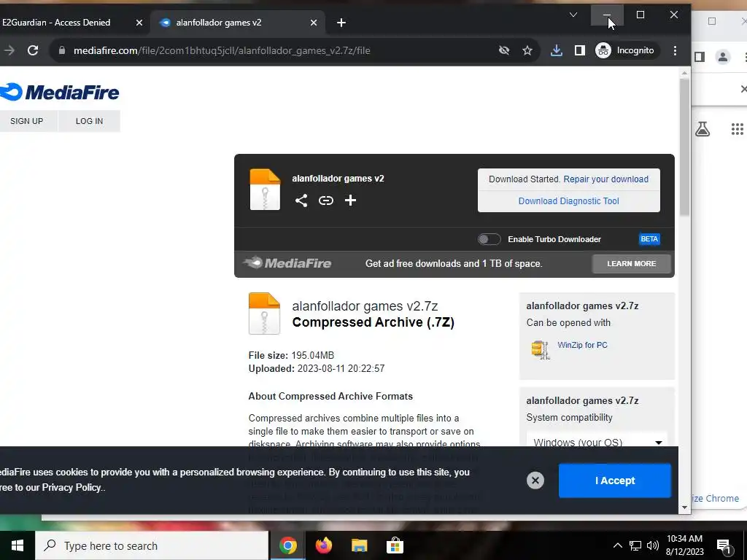Viewport: 747px width, 560px height.
Task: Accept cookies with I Accept button
Action: coord(615,481)
